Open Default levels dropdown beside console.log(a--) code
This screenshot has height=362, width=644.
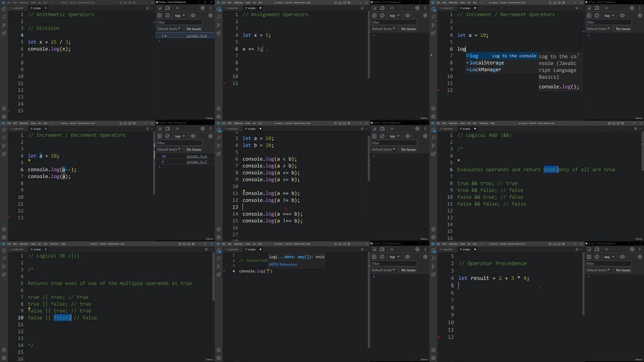(169, 149)
